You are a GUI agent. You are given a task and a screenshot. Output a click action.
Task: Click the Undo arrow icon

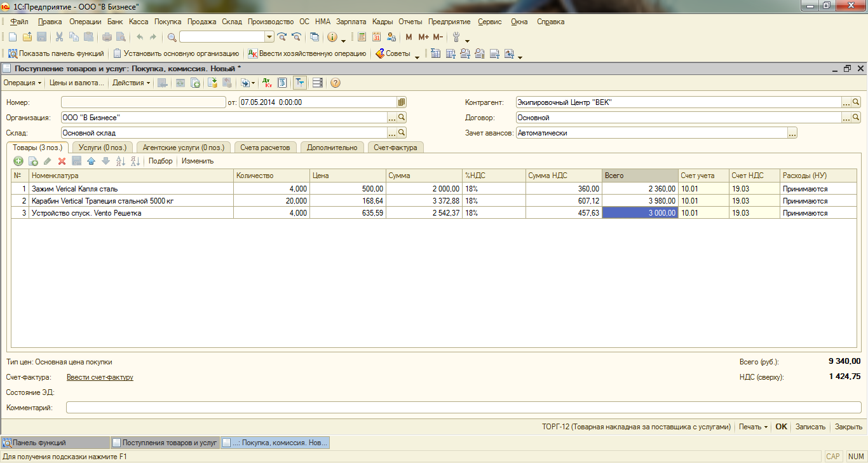[140, 37]
